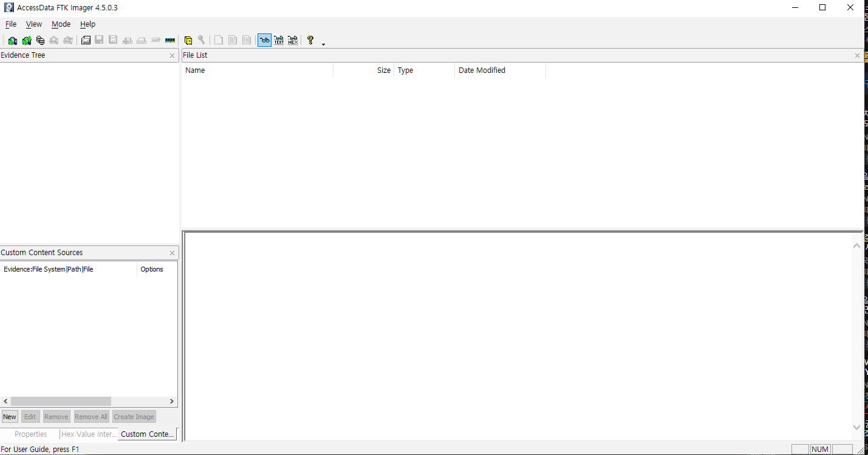The image size is (868, 455).
Task: Click the Custom Content horizontal scrollbar thumb
Action: pos(61,402)
